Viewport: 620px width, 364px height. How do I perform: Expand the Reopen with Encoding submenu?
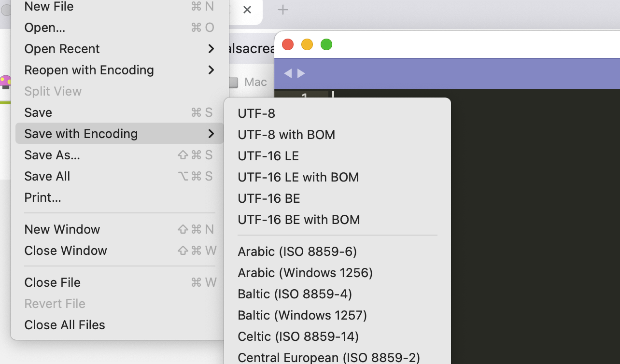[211, 70]
